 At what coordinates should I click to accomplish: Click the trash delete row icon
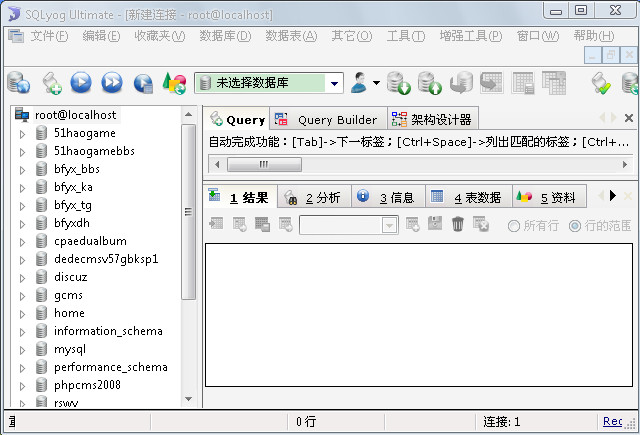(x=458, y=225)
